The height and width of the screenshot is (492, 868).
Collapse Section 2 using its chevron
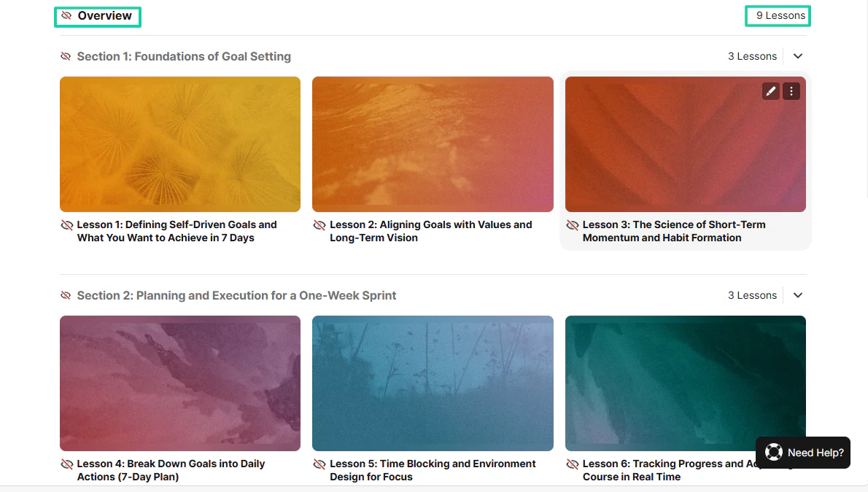[x=798, y=295]
